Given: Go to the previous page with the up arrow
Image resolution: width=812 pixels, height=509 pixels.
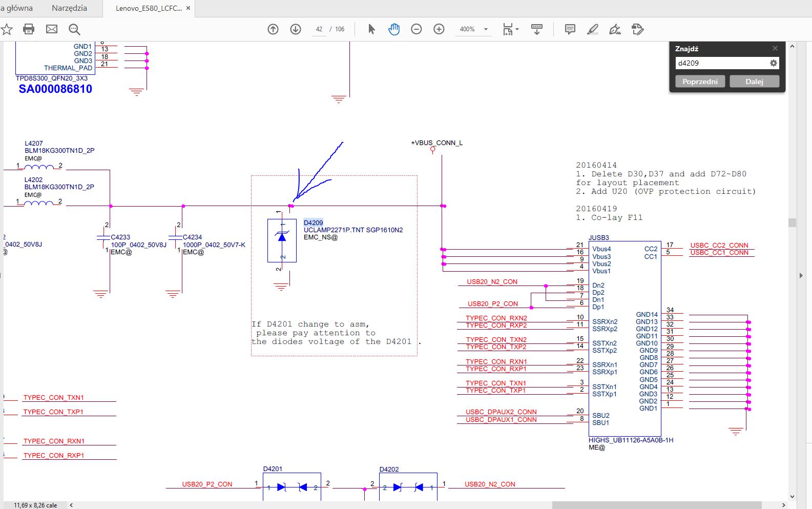Looking at the screenshot, I should [273, 29].
